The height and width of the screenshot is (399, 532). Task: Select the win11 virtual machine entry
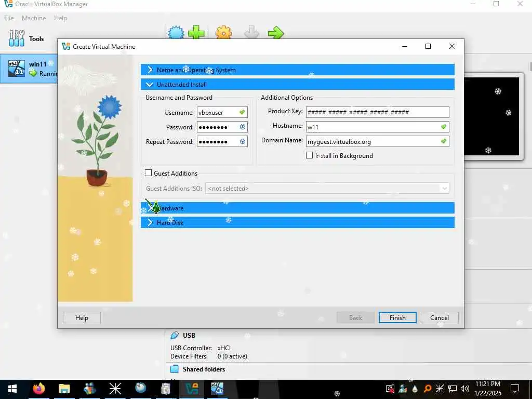coord(29,69)
